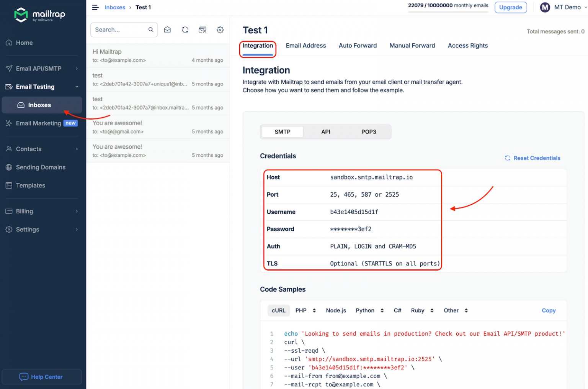The image size is (588, 389).
Task: Clear all emails from the inbox
Action: (x=203, y=30)
